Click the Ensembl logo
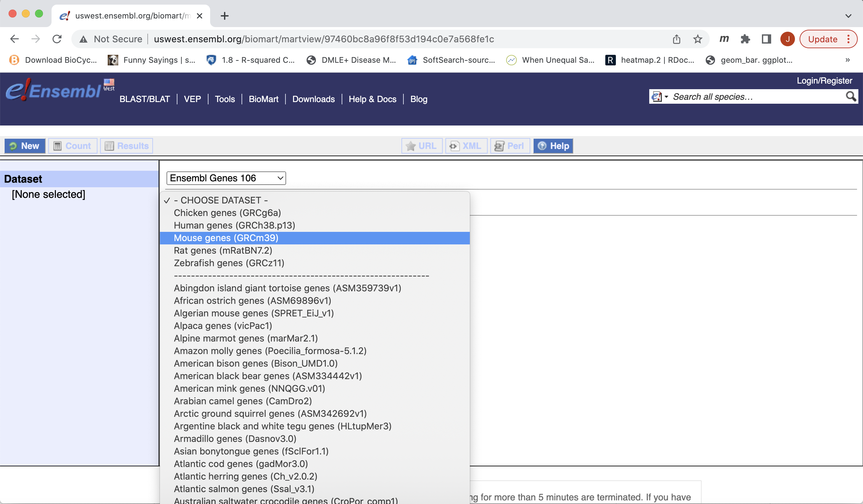This screenshot has height=504, width=863. [54, 90]
